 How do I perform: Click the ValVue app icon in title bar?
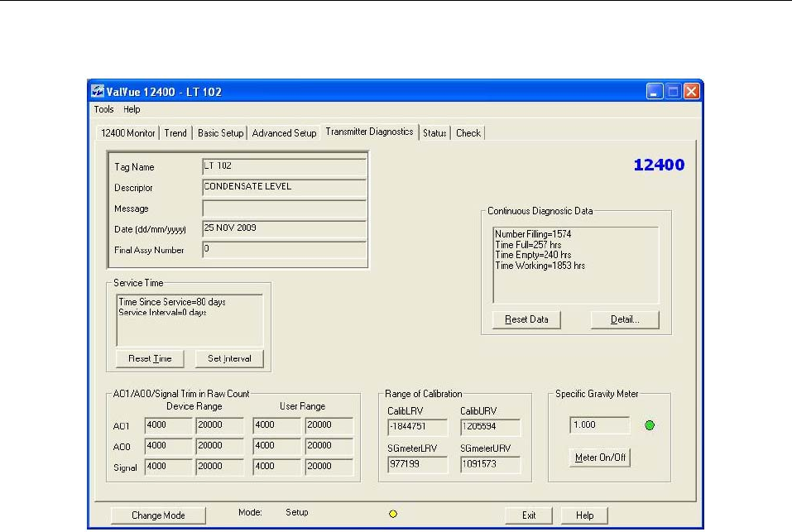coord(98,91)
